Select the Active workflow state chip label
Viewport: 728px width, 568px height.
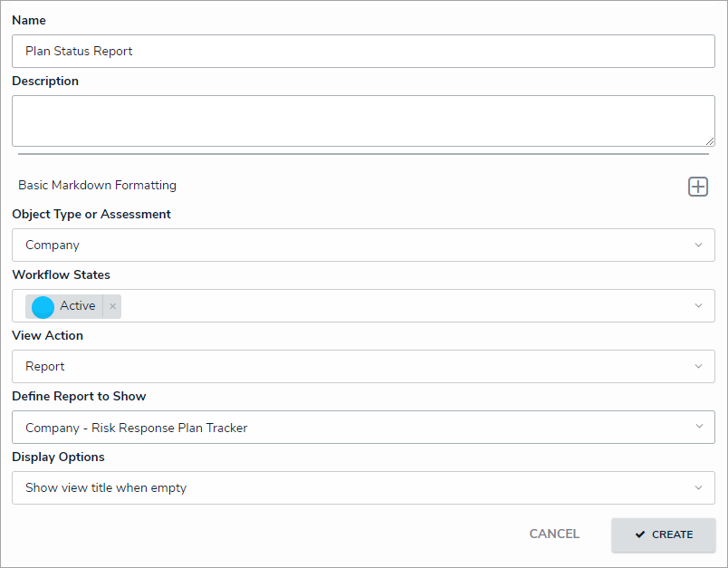(x=78, y=306)
